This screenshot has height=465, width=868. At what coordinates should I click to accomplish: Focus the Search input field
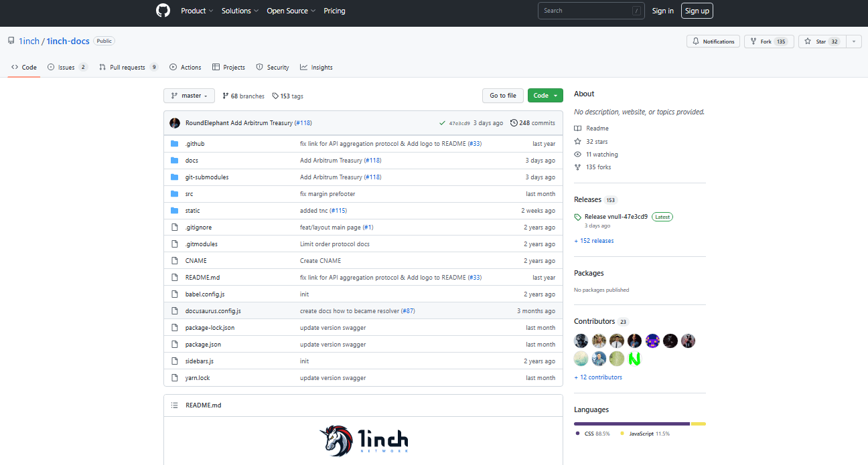point(590,11)
